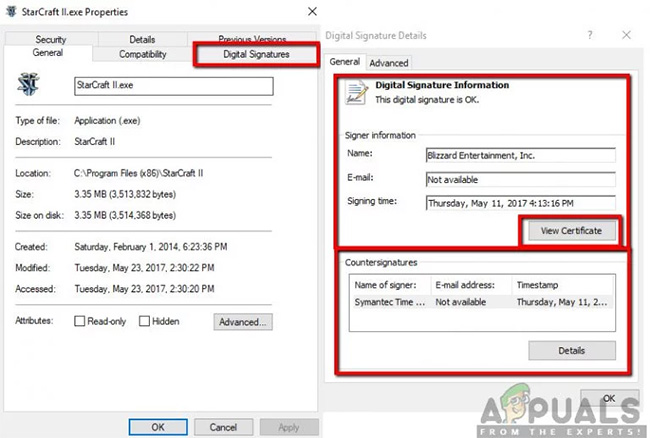The height and width of the screenshot is (438, 650).
Task: Click the Type of file value Application (.exe)
Action: coord(107,121)
